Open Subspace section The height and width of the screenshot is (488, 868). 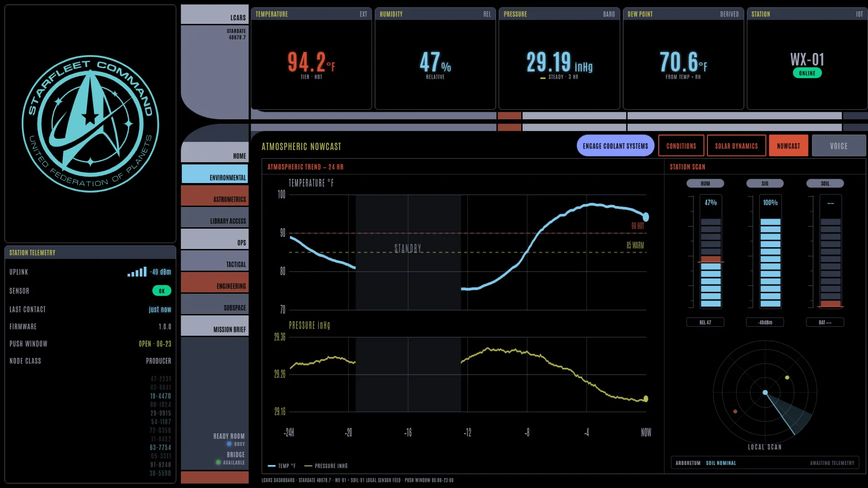click(214, 304)
